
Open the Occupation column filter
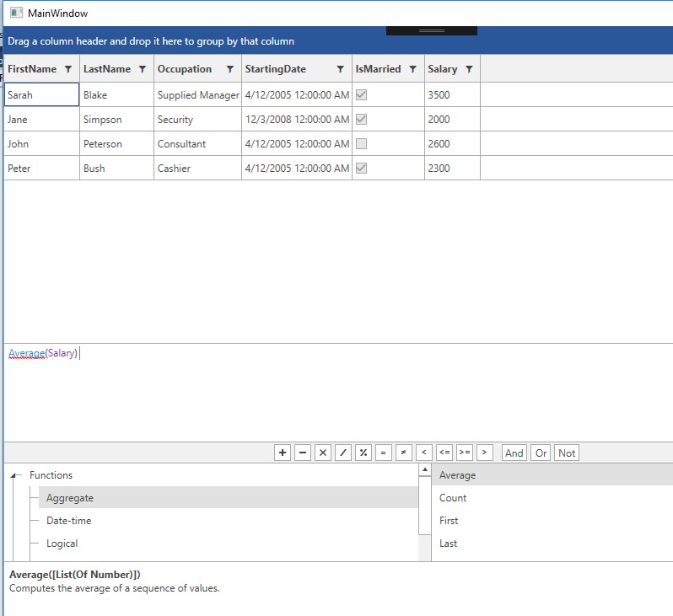pos(230,69)
